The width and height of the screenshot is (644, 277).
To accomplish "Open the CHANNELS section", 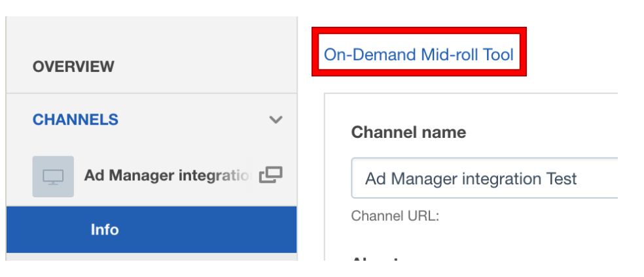I will tap(75, 120).
